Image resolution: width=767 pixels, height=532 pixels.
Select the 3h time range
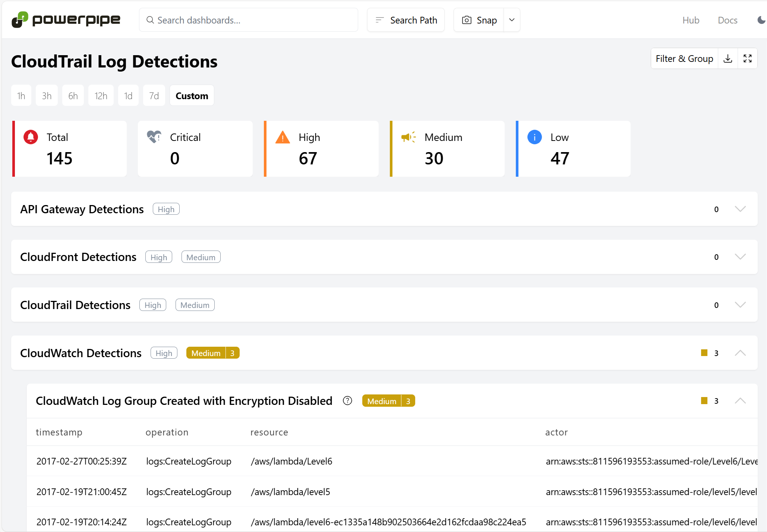[x=47, y=96]
